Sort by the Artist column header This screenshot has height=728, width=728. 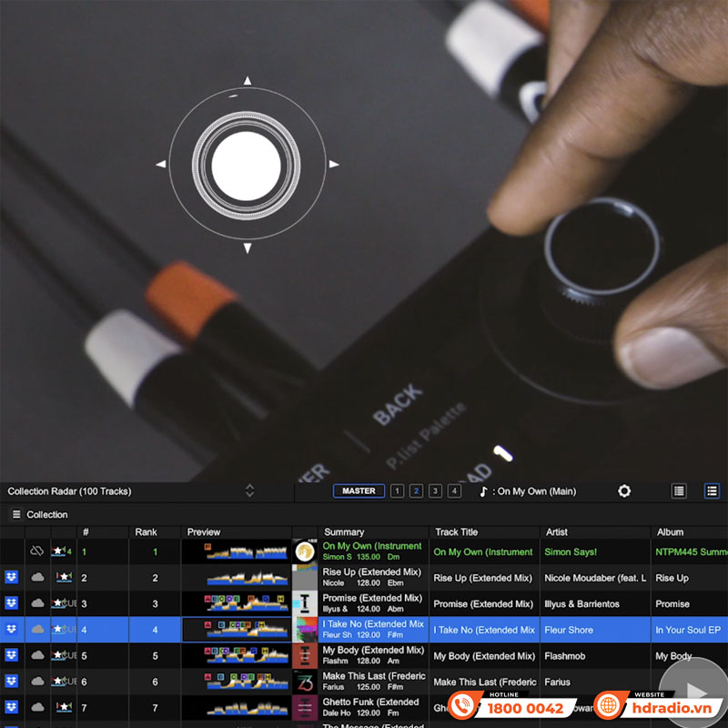557,532
